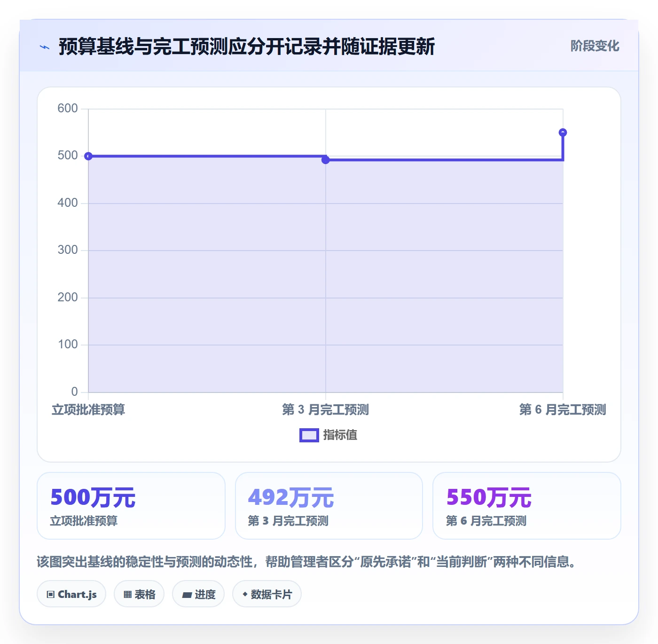This screenshot has width=658, height=644.
Task: Click the 表格 tag
Action: 139,594
